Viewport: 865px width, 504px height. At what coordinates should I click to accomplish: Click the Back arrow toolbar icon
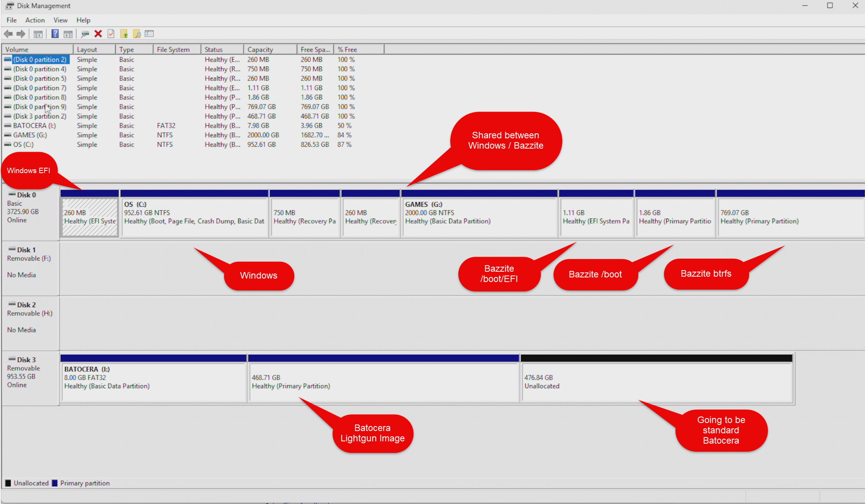coord(8,34)
